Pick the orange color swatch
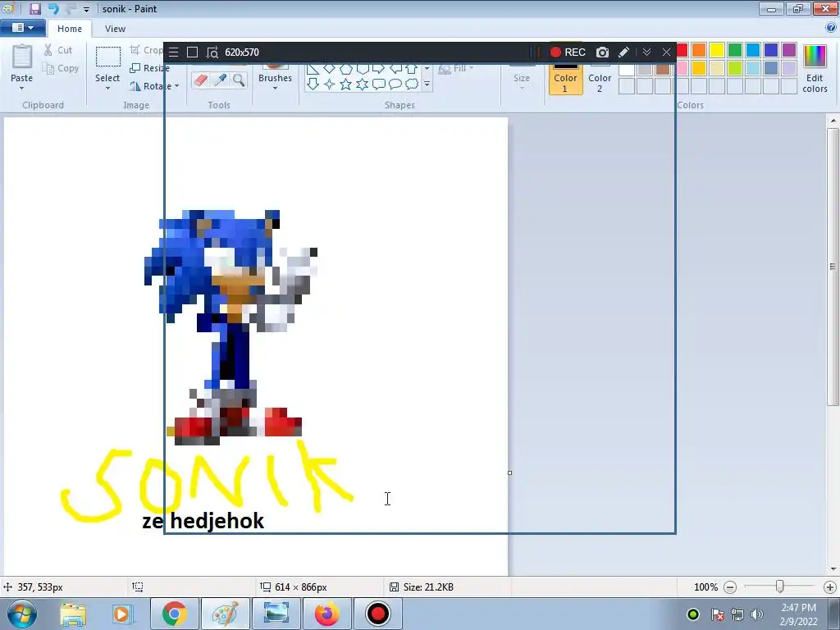 (x=699, y=50)
